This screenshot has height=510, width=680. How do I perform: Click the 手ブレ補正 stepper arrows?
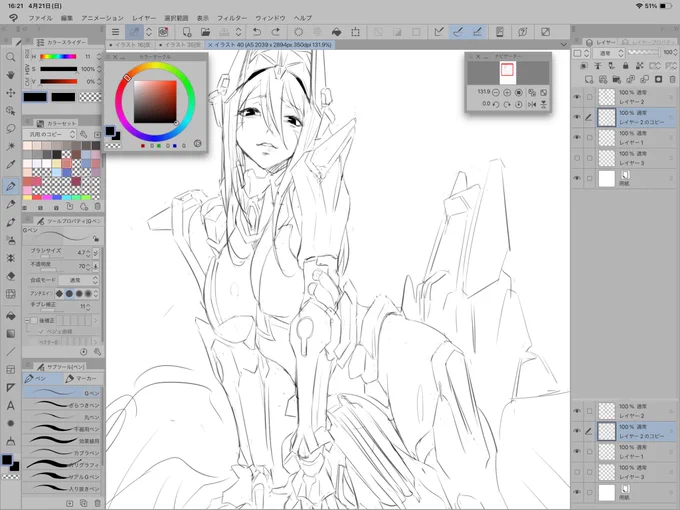tap(88, 307)
